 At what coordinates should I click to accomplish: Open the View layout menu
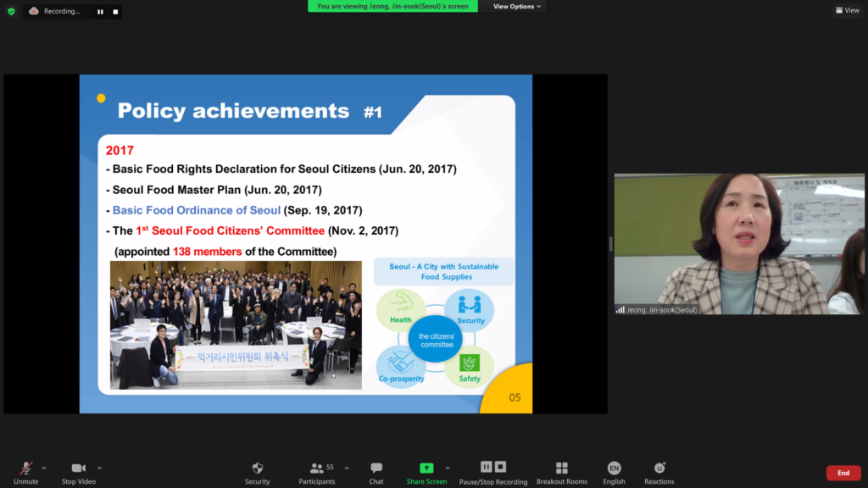point(847,10)
